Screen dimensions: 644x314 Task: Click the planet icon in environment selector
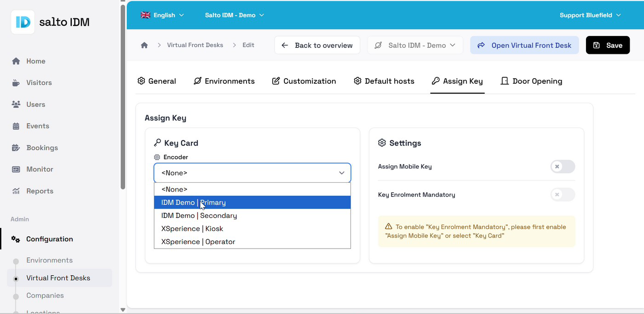tap(378, 45)
